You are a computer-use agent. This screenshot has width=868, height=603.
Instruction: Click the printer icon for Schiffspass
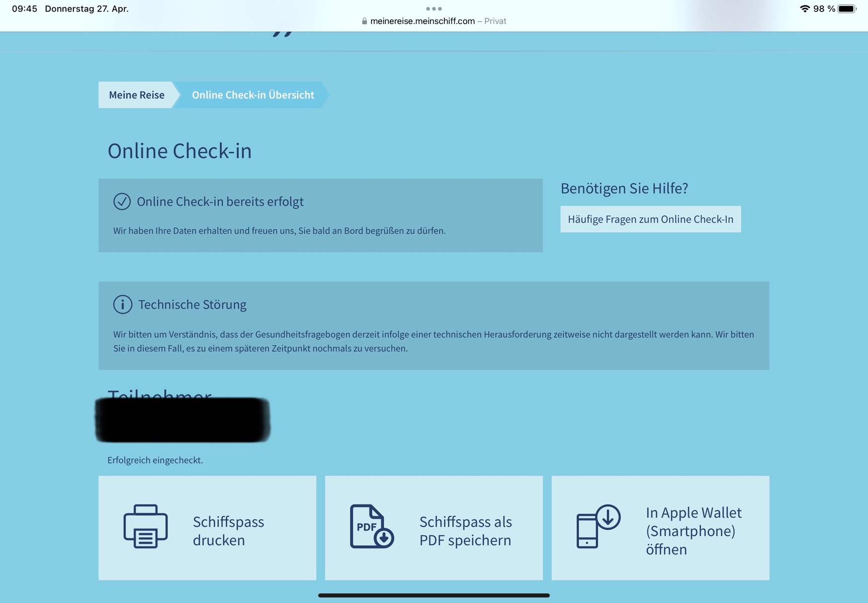pos(145,526)
